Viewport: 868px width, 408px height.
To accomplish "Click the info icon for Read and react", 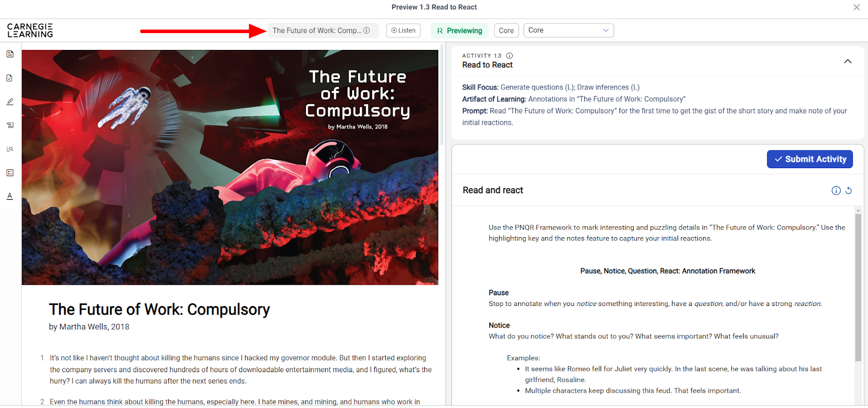I will pos(836,190).
